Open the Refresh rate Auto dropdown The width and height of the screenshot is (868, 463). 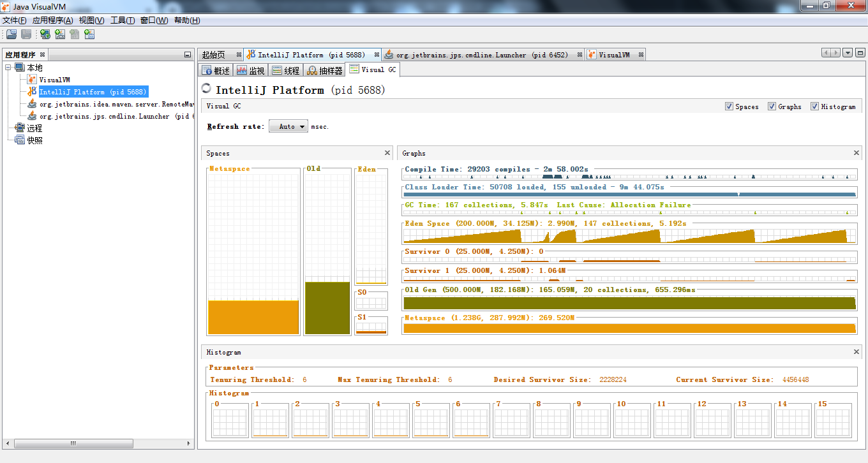(288, 126)
